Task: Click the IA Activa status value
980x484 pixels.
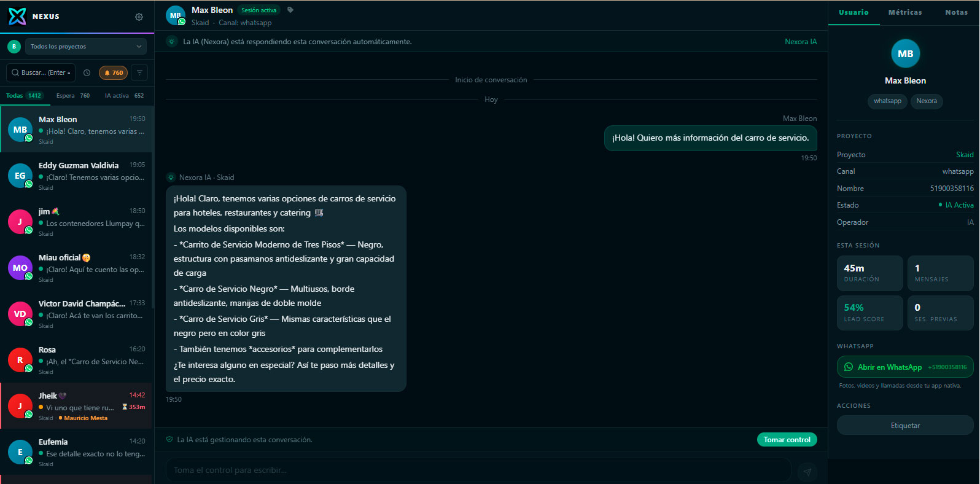Action: 957,205
